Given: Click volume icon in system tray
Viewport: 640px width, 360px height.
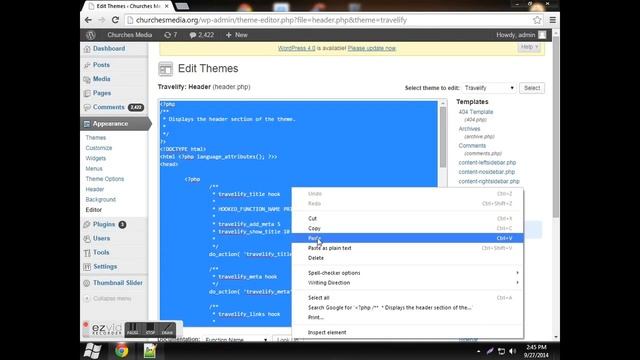Looking at the screenshot, I should [513, 351].
